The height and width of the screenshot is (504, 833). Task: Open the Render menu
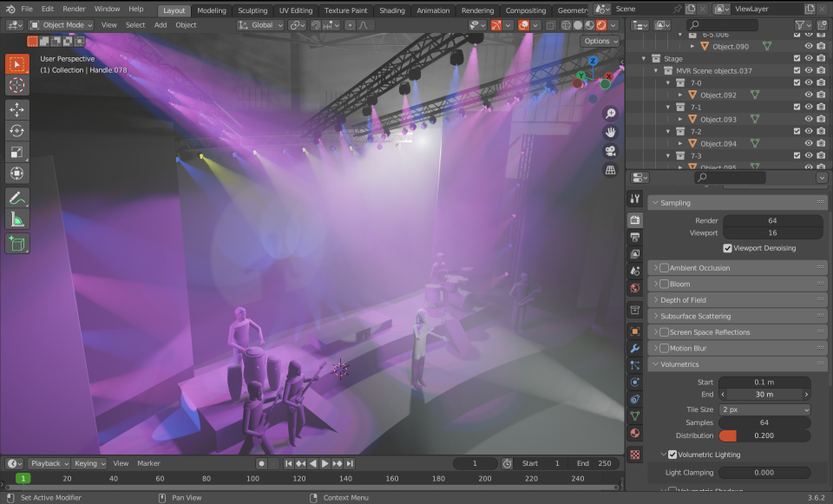click(74, 9)
